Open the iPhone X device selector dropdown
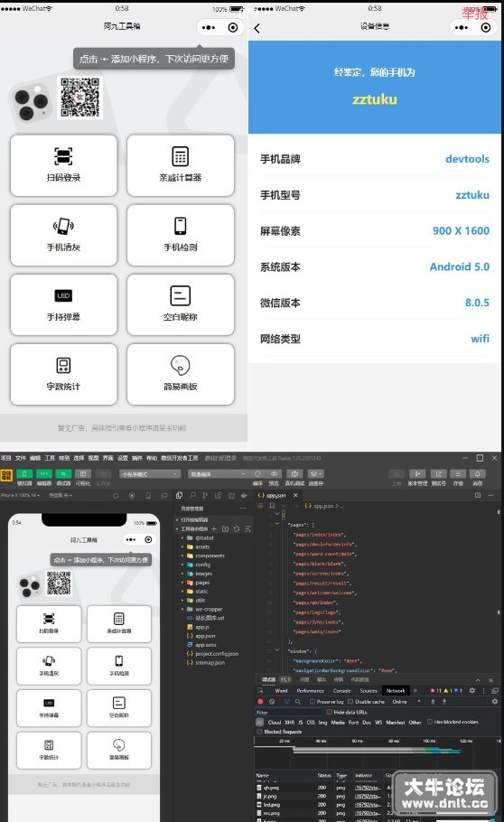 pyautogui.click(x=20, y=495)
